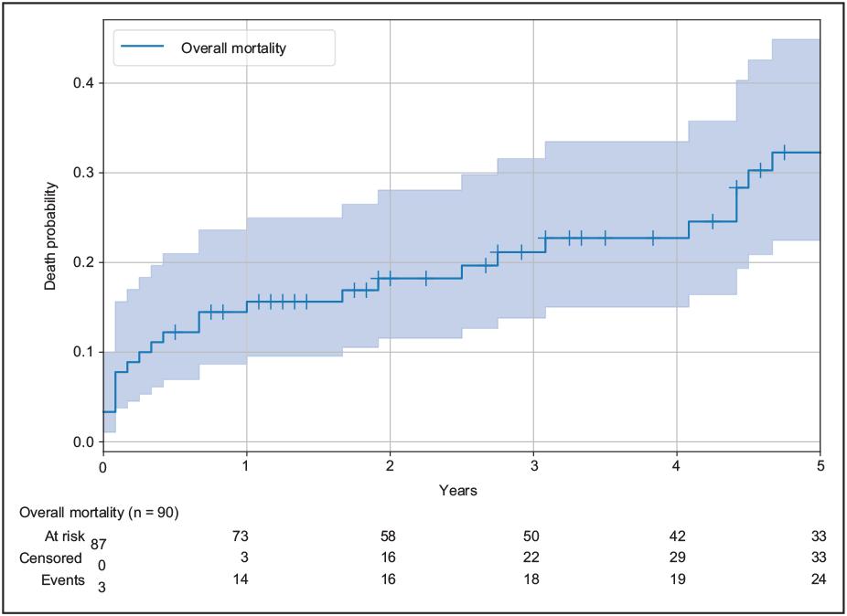Click the censored value 29
847x616 pixels.
point(677,558)
